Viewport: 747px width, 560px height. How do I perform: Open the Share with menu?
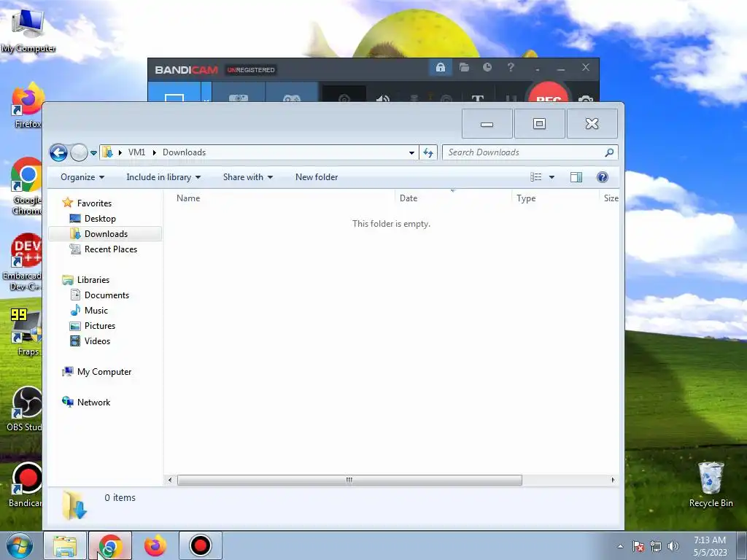click(x=248, y=177)
